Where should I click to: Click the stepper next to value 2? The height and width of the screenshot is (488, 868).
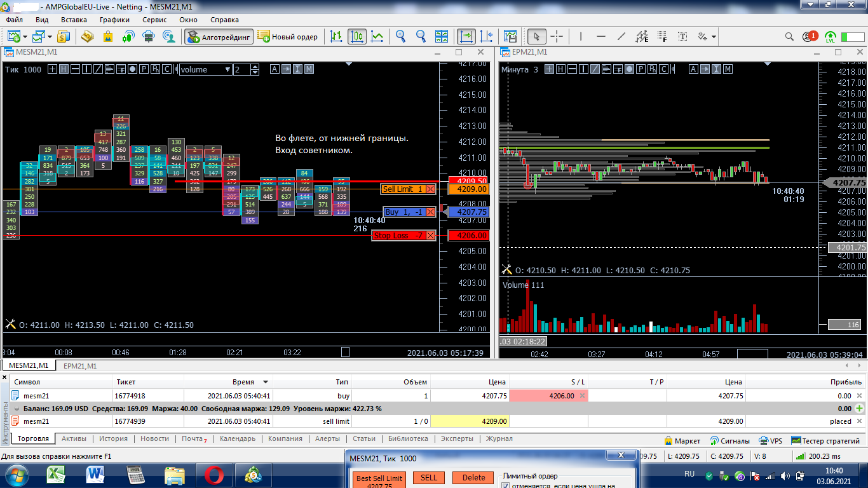pyautogui.click(x=255, y=70)
